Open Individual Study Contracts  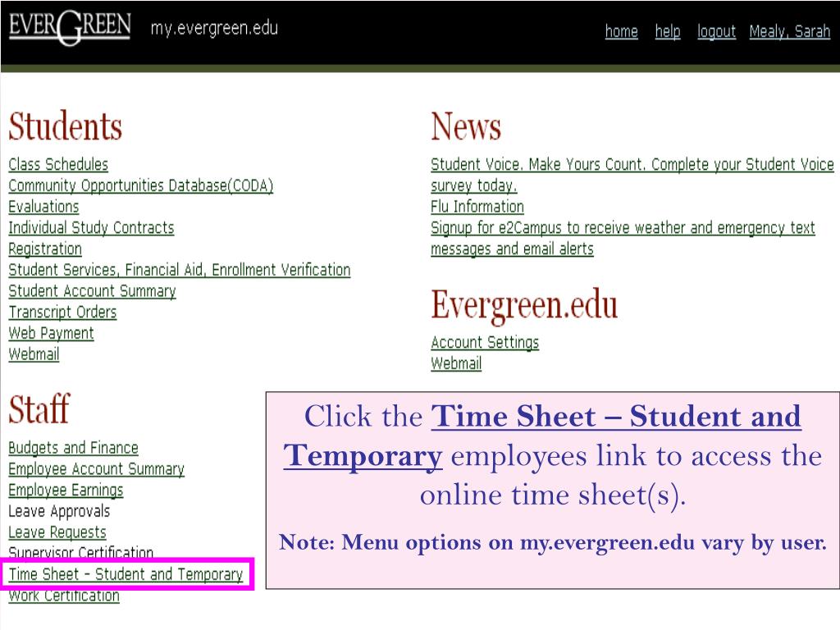click(x=92, y=228)
